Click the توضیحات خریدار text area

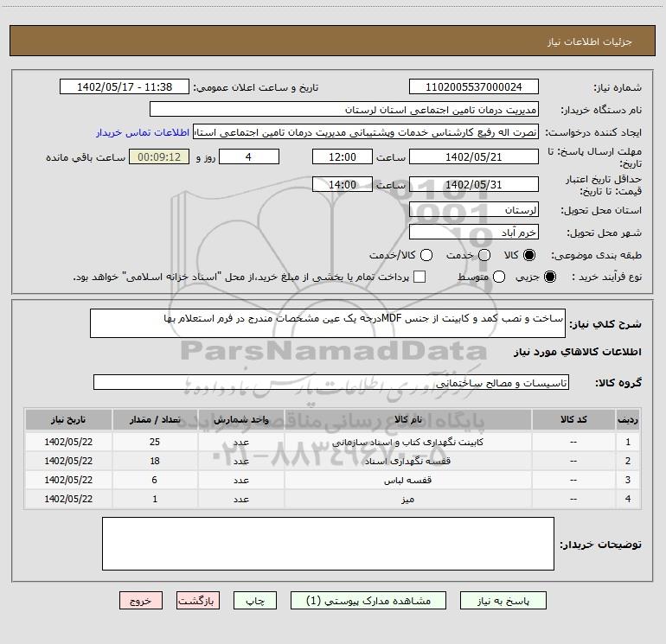pyautogui.click(x=328, y=544)
